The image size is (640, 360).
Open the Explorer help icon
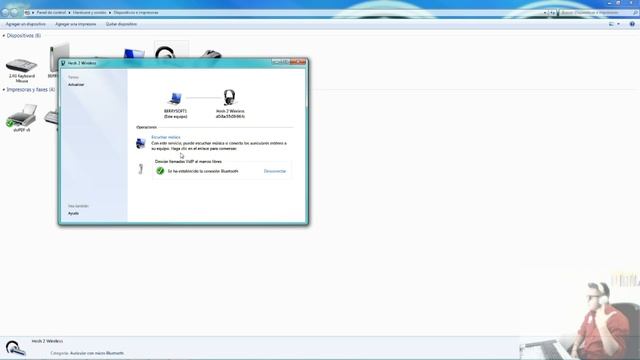pos(632,24)
